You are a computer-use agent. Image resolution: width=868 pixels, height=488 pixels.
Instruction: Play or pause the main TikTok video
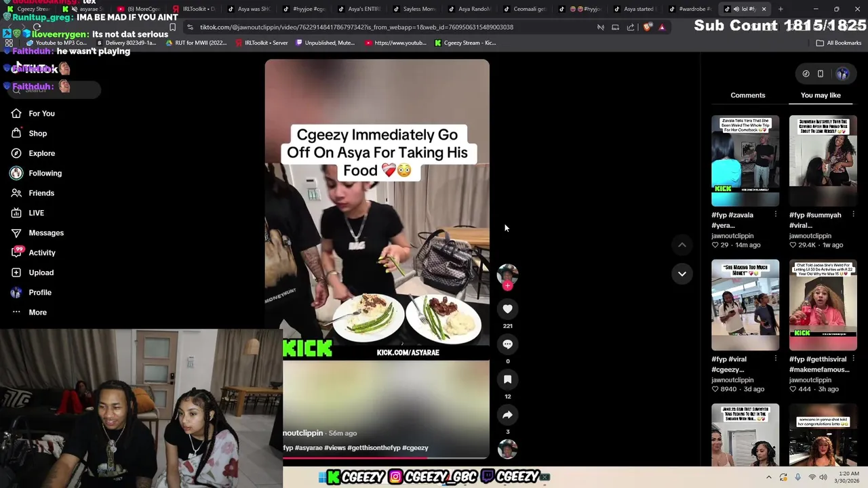pyautogui.click(x=377, y=259)
